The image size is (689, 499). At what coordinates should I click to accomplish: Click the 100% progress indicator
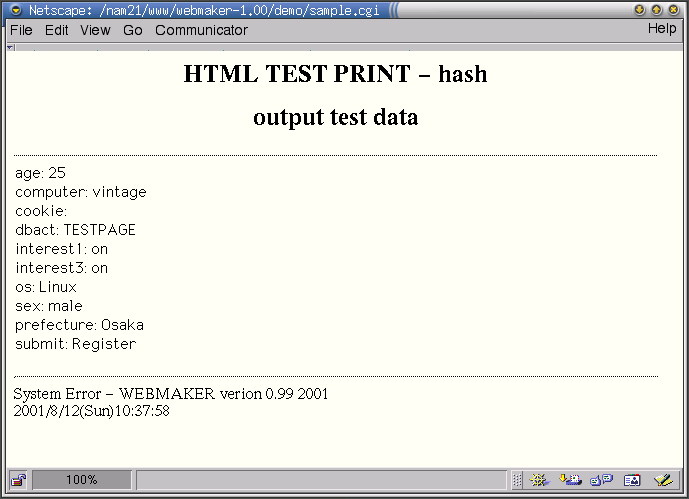tap(81, 480)
